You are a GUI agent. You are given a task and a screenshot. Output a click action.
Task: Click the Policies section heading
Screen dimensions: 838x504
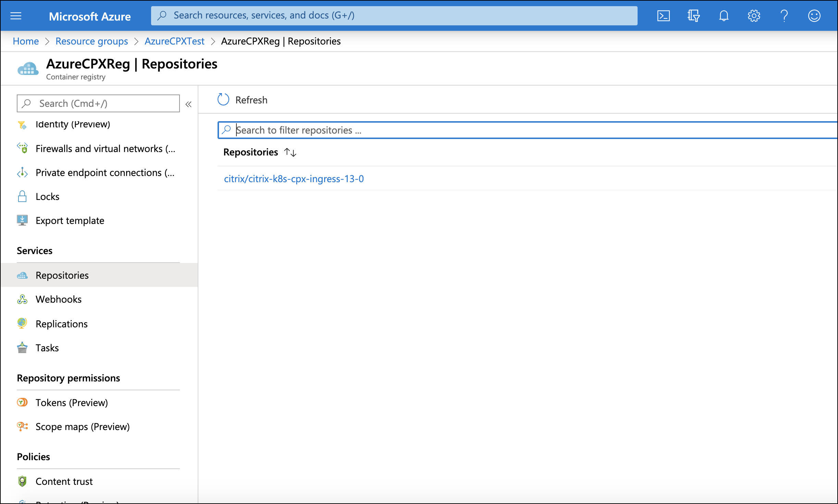(33, 456)
